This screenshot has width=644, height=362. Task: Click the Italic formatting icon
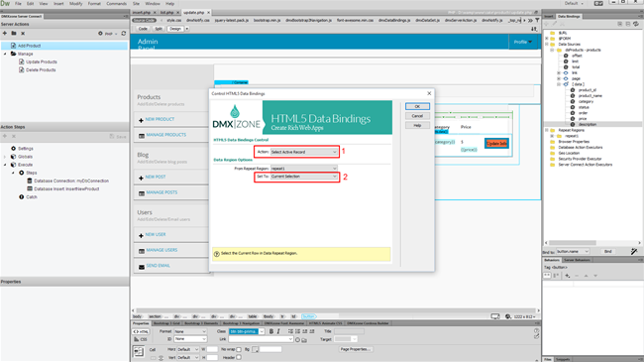(278, 331)
